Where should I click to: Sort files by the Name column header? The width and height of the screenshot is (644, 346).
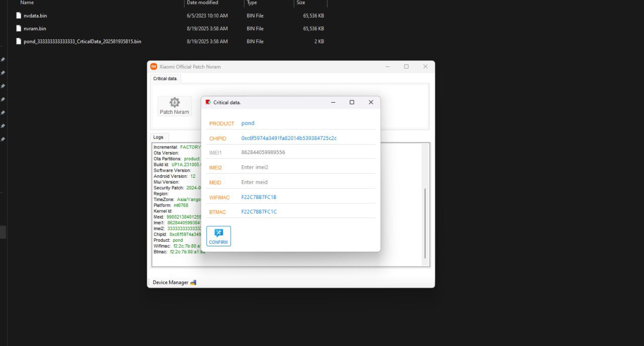27,3
